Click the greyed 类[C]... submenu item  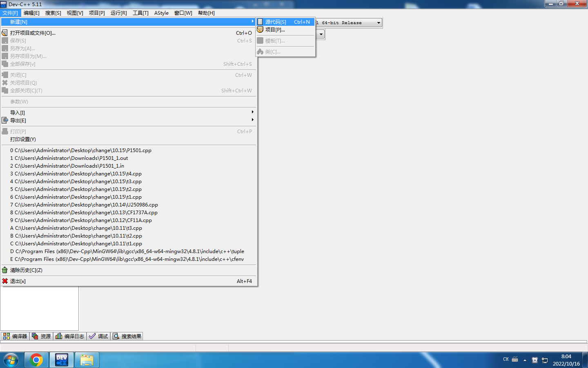285,52
